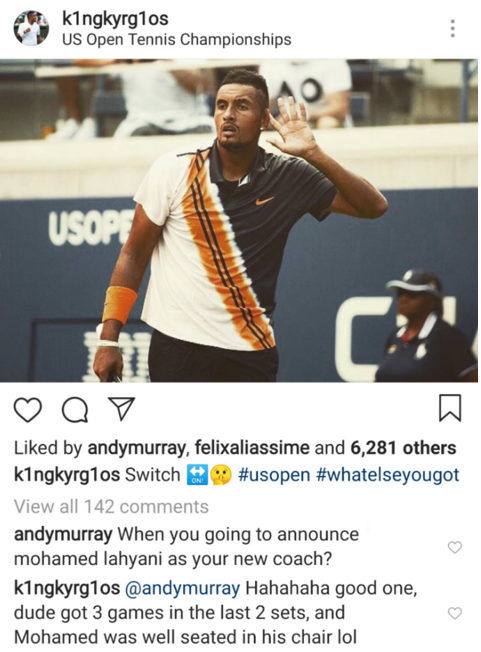View the 6,281 others likes list
Screen dimensions: 481x652
click(403, 448)
